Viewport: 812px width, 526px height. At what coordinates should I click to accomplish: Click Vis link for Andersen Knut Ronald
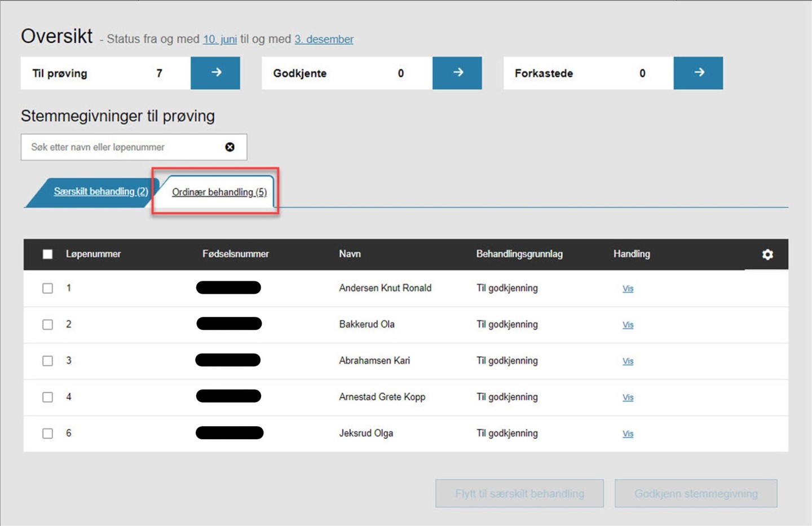pyautogui.click(x=628, y=289)
